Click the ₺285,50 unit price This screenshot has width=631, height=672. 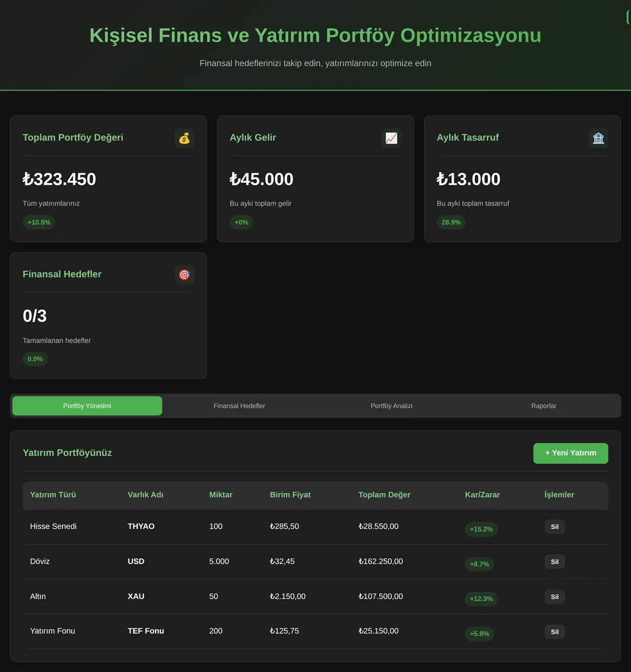point(284,526)
